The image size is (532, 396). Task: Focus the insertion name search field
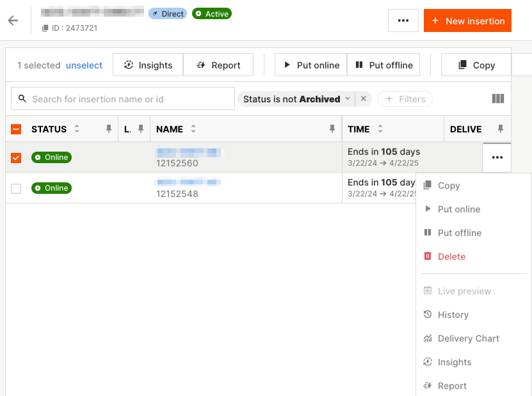[x=128, y=99]
